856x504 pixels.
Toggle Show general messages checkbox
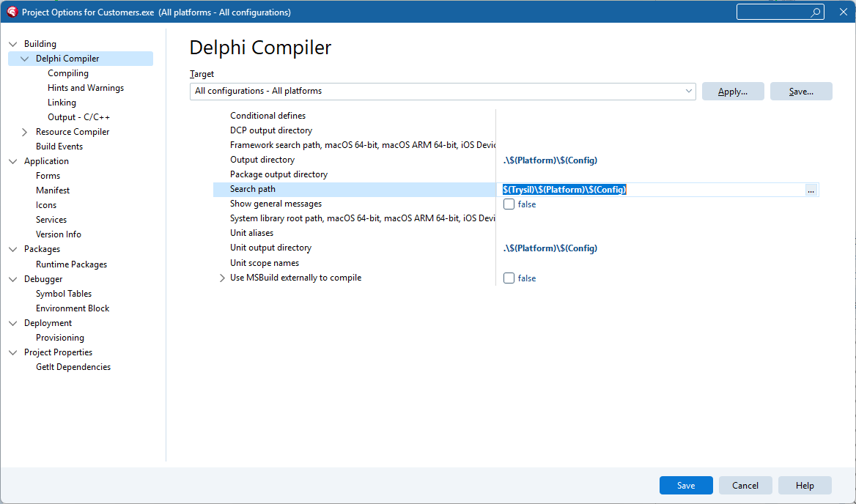(x=509, y=204)
